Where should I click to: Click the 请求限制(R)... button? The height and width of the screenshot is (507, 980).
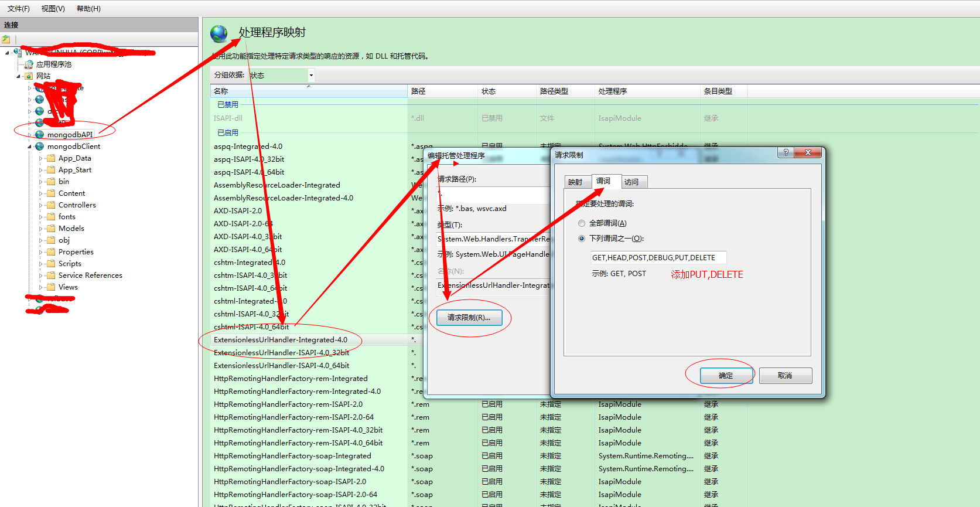[x=469, y=318]
